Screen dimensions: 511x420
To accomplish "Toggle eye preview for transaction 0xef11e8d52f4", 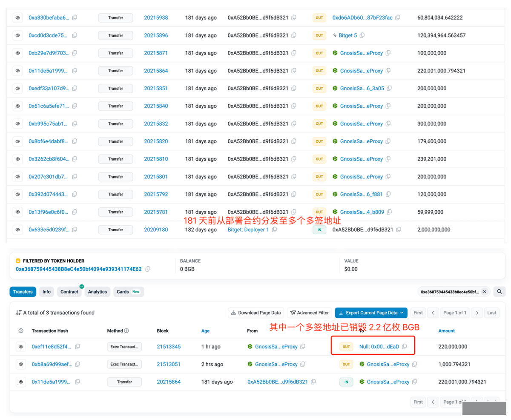I will click(21, 347).
